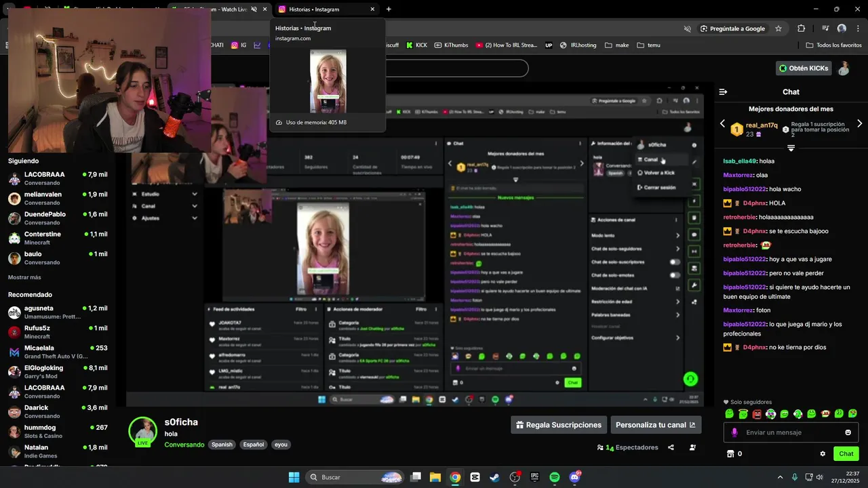Open Conterstine Minecraft channel
The image size is (868, 488).
tap(58, 238)
